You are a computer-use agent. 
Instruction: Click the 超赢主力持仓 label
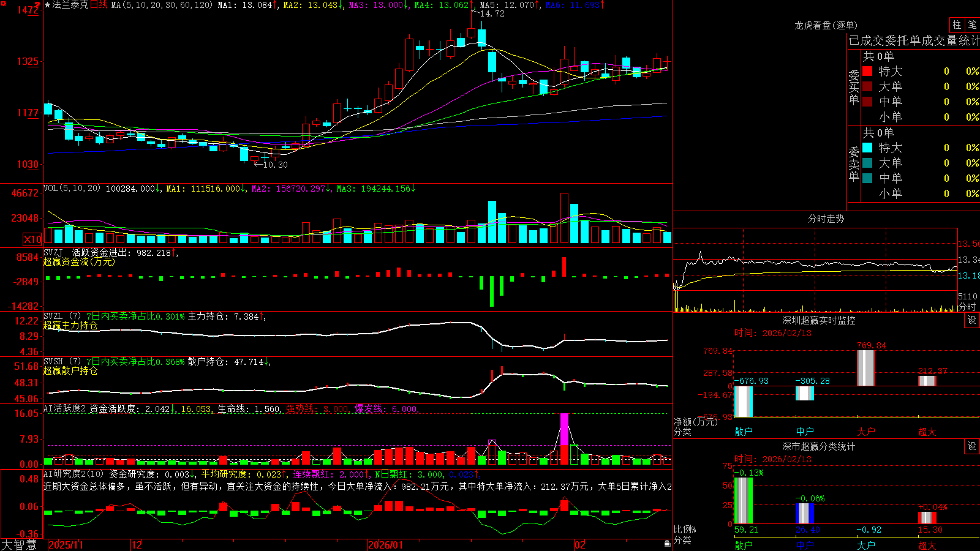pyautogui.click(x=70, y=325)
